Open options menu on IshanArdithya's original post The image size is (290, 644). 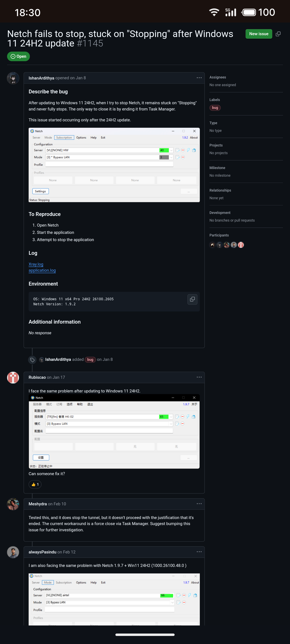[199, 78]
